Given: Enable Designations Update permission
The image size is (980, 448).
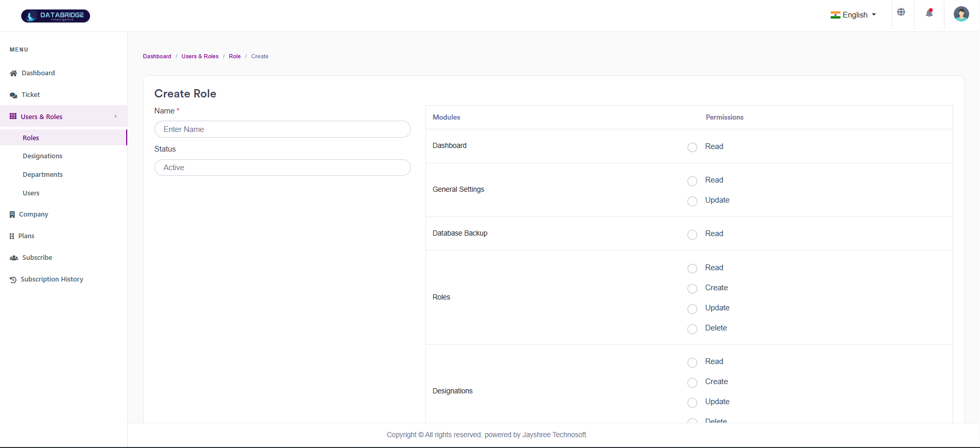Looking at the screenshot, I should tap(693, 403).
